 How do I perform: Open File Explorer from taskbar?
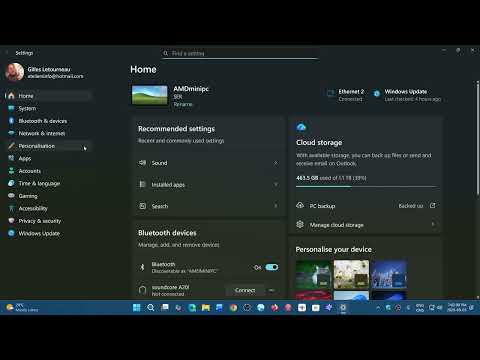(206, 308)
